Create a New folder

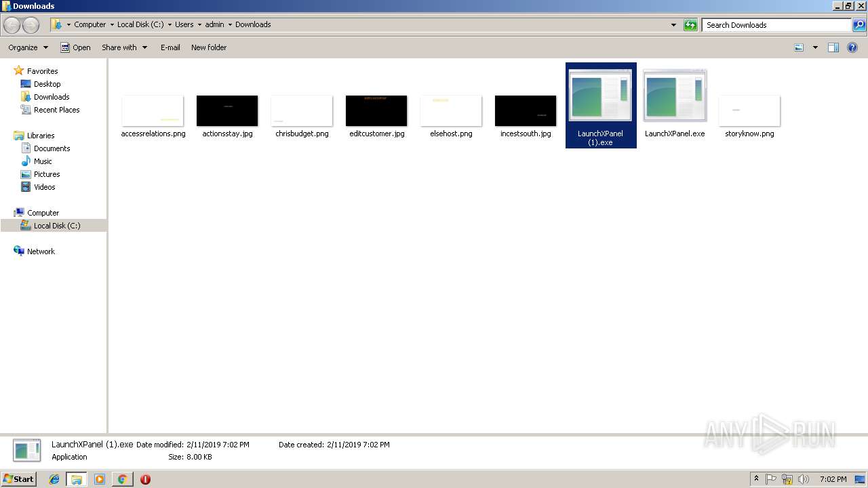coord(209,47)
